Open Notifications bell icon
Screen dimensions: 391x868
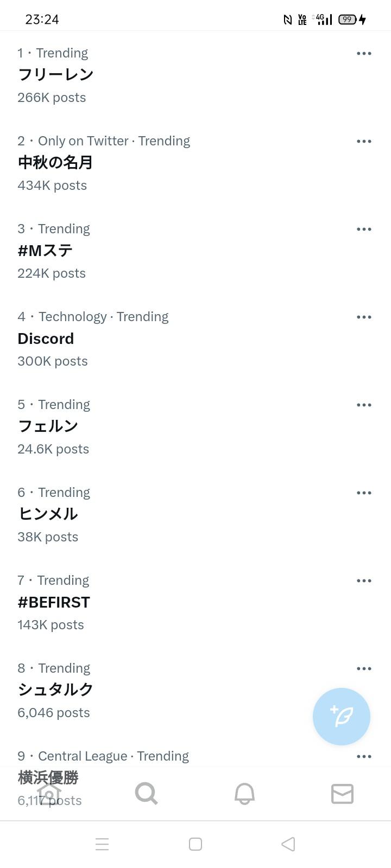pos(244,794)
